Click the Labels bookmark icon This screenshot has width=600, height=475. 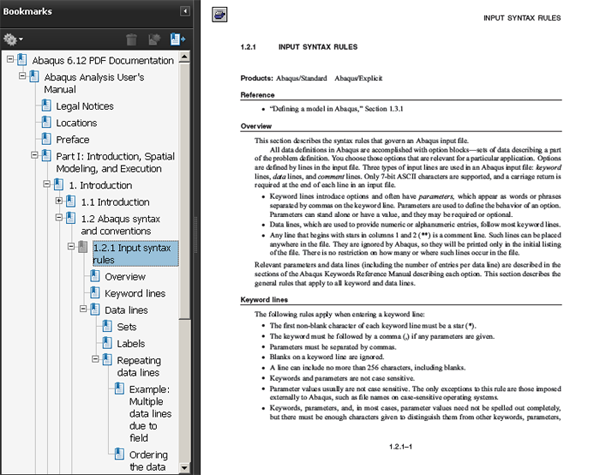107,343
